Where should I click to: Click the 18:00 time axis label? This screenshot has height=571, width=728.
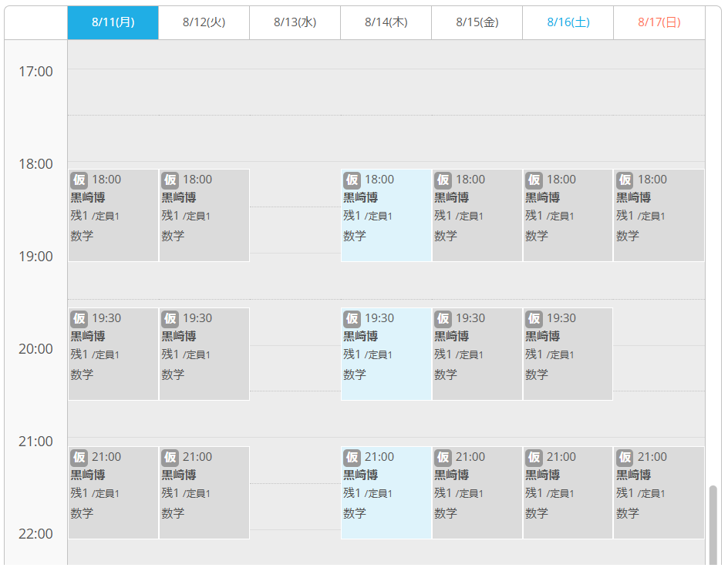pos(35,163)
